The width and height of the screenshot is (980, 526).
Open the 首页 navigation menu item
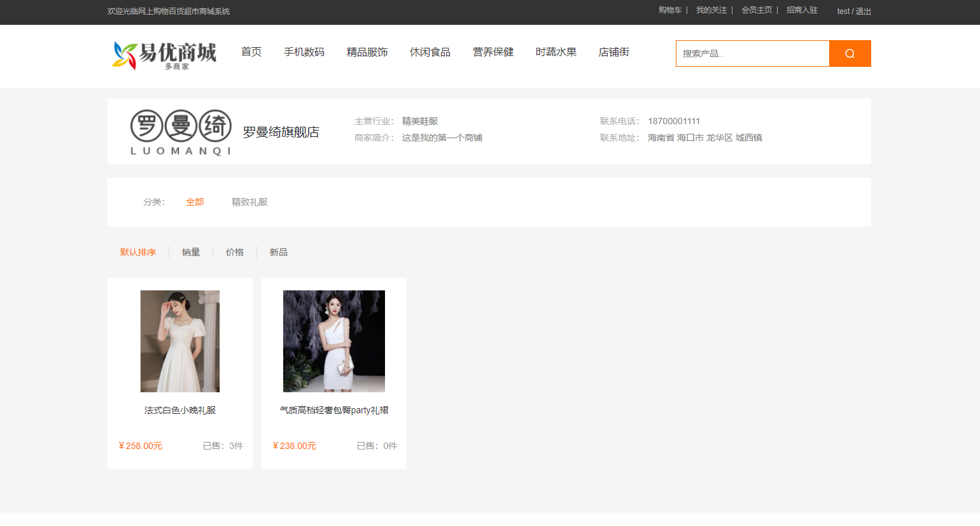(x=251, y=52)
